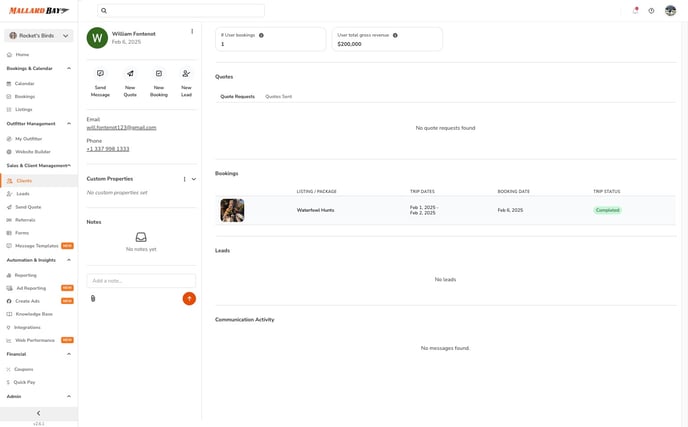
Task: Click the help icon in top bar
Action: click(x=651, y=11)
